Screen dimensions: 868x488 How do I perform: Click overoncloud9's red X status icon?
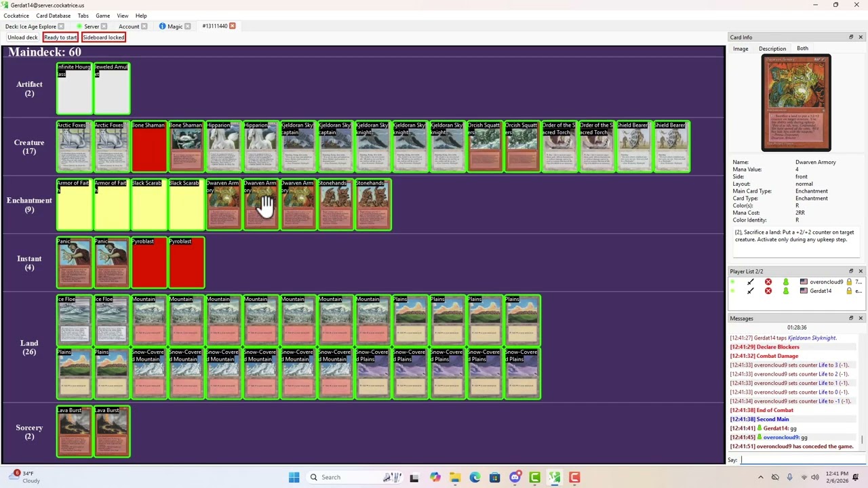click(x=768, y=282)
